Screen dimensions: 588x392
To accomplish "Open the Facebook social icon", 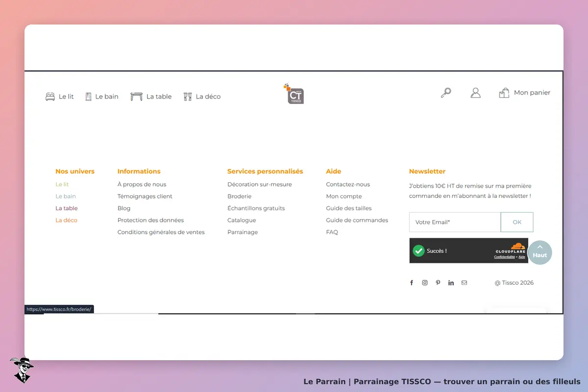I will coord(412,283).
